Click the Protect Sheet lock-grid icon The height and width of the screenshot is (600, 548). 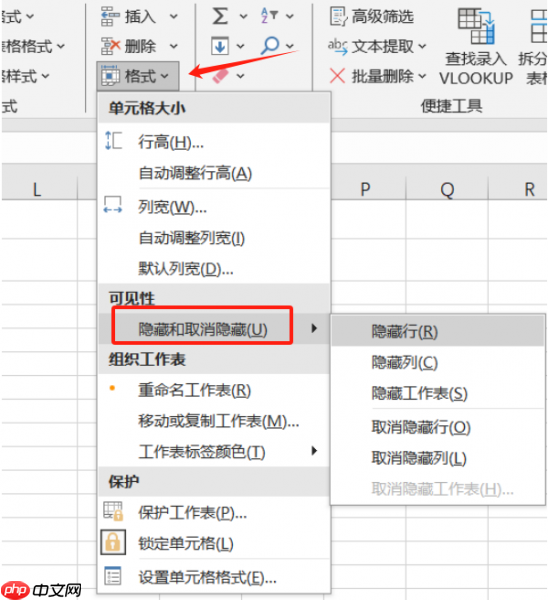pos(113,511)
